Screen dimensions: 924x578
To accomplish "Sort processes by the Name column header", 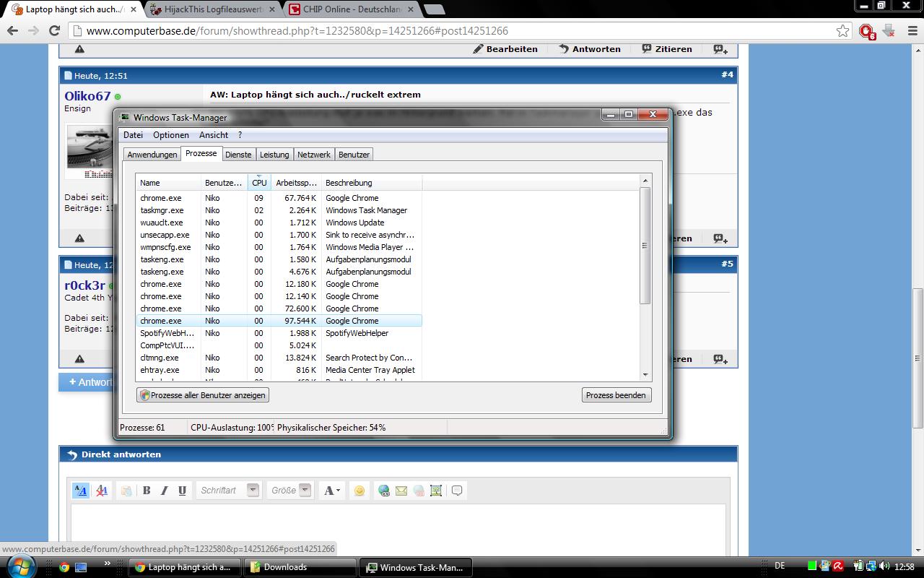I will 168,183.
